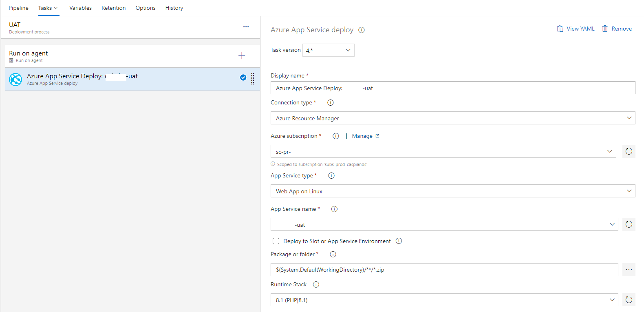Open Manage subscriptions link

(x=366, y=136)
